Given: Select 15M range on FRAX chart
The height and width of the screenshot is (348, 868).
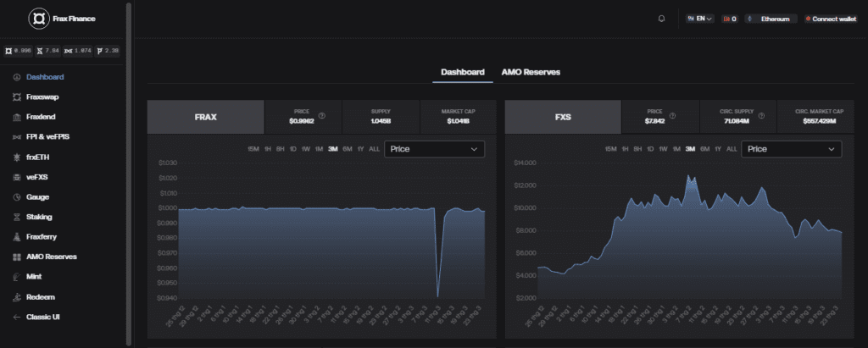Looking at the screenshot, I should point(253,149).
